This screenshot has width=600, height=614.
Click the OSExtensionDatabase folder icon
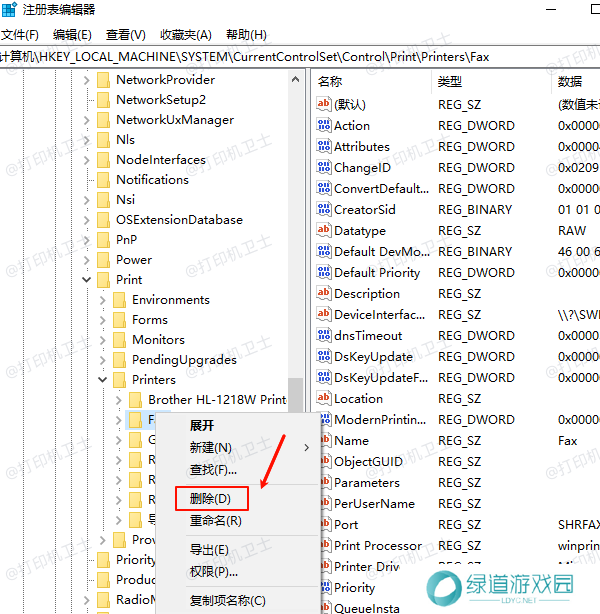[103, 220]
